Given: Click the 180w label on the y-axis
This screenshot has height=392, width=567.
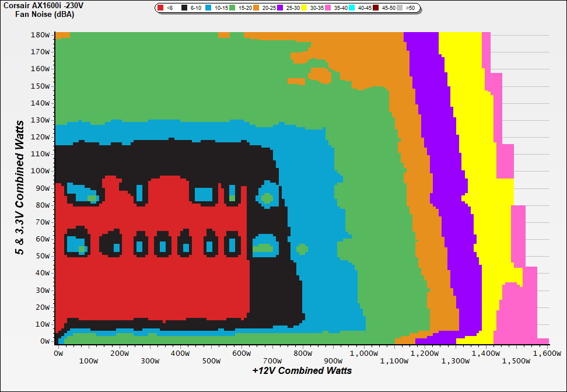Looking at the screenshot, I should pyautogui.click(x=41, y=34).
